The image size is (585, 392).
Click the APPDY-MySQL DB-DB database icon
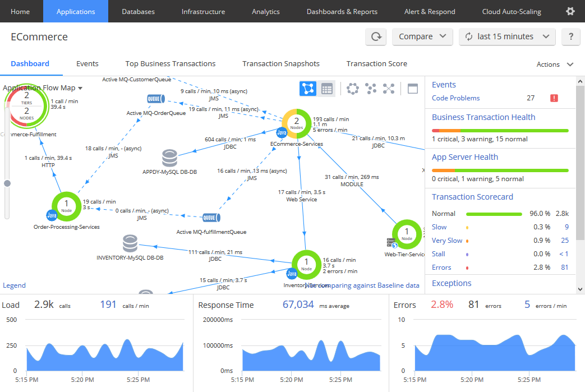coord(169,158)
